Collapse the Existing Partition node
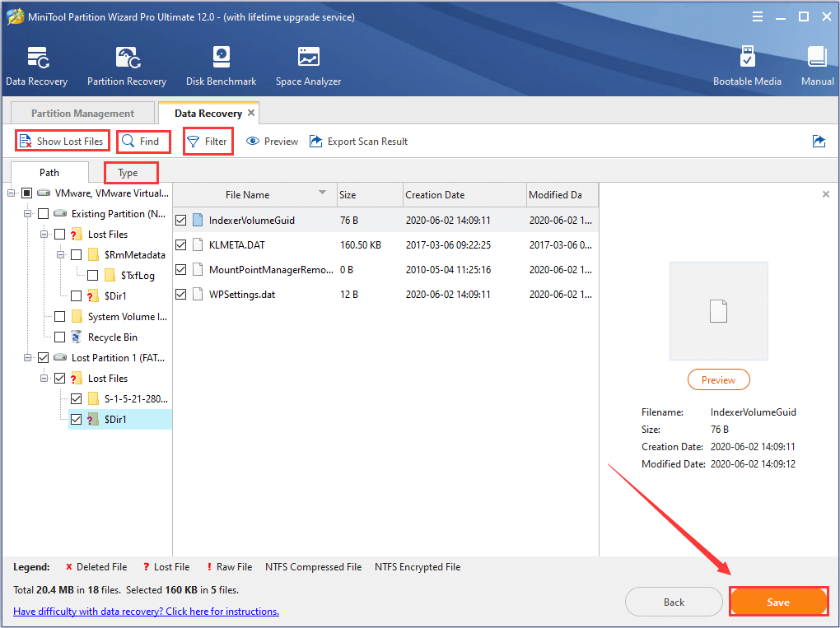 28,213
